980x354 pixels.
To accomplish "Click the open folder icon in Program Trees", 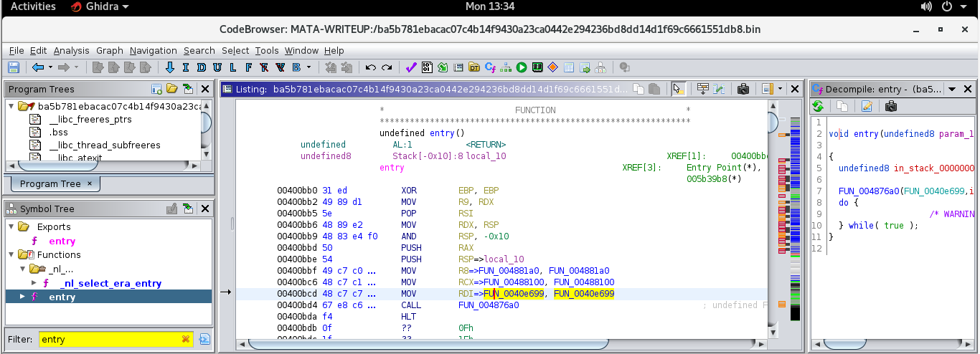I will pos(171,89).
